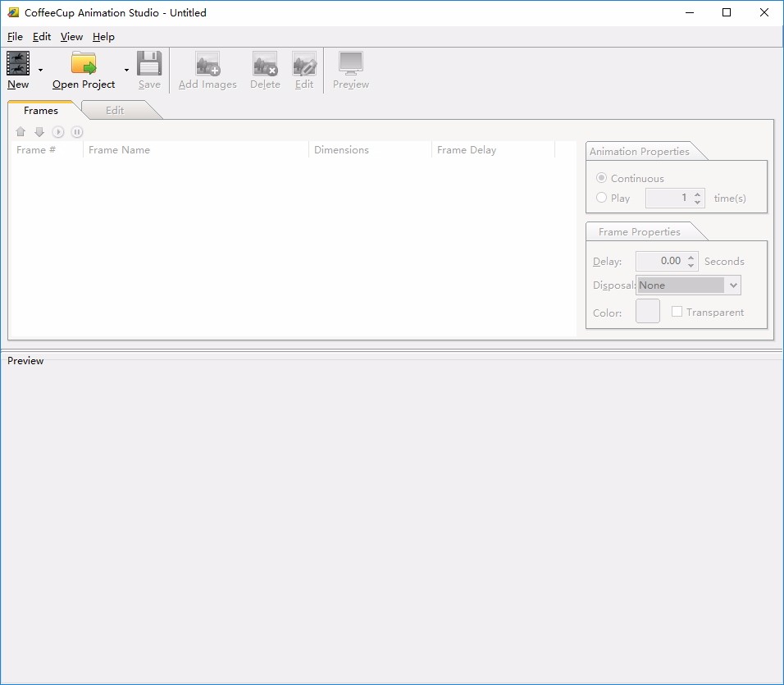Move frame down with arrow icon

(x=39, y=131)
